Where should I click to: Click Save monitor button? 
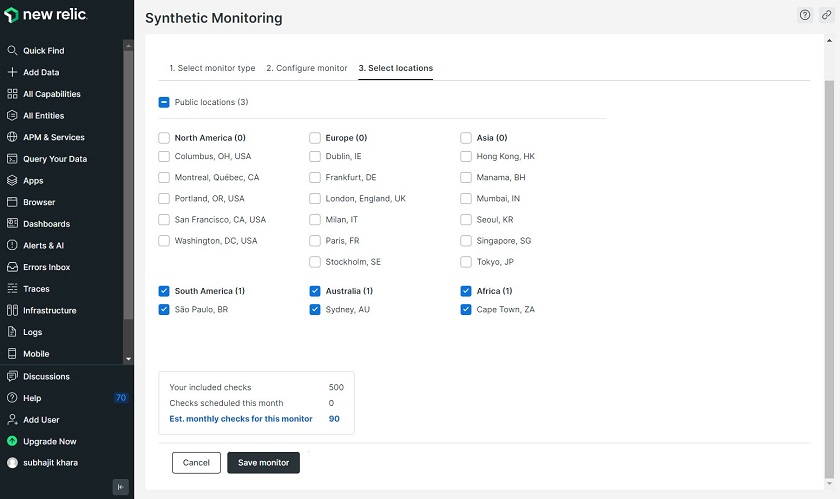tap(264, 463)
